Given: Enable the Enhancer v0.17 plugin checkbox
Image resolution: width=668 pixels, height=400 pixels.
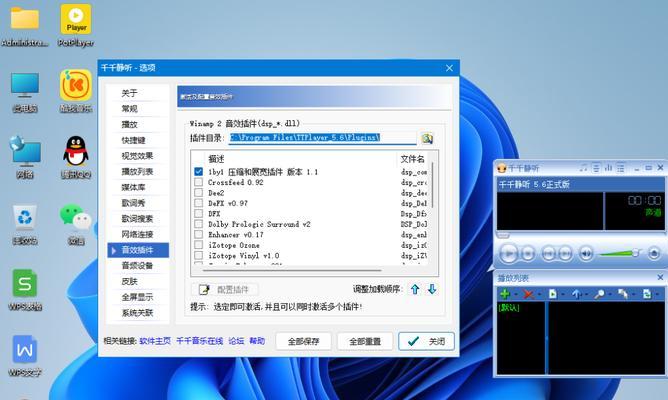Looking at the screenshot, I should [x=199, y=234].
